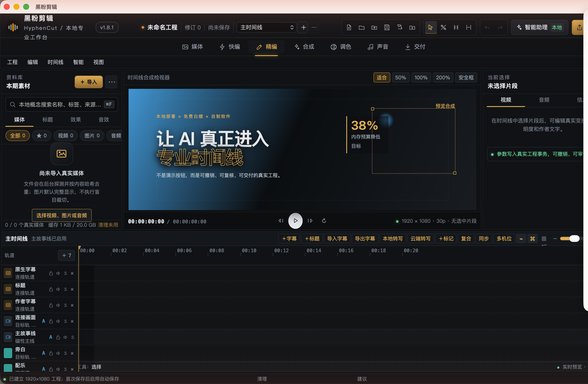This screenshot has width=588, height=384.
Task: Click the undo arrow icon
Action: [x=487, y=27]
